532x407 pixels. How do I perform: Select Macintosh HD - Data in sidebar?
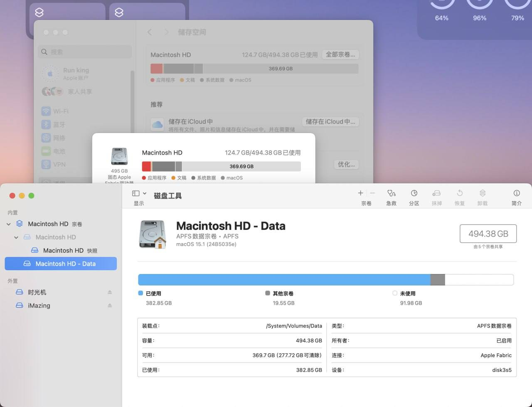click(x=61, y=264)
